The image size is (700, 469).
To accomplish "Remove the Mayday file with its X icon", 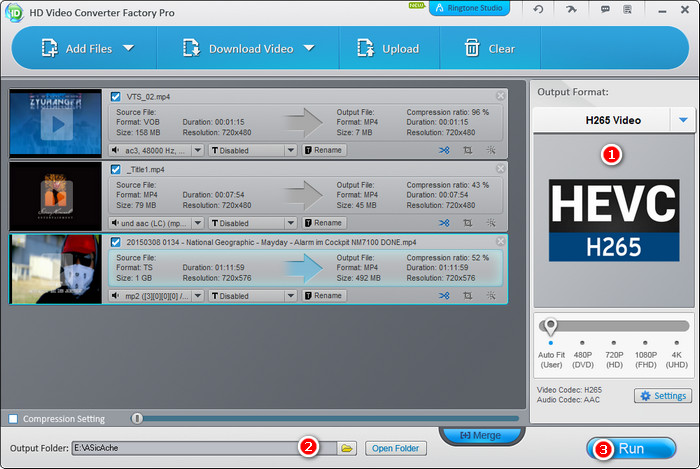I will coord(500,241).
